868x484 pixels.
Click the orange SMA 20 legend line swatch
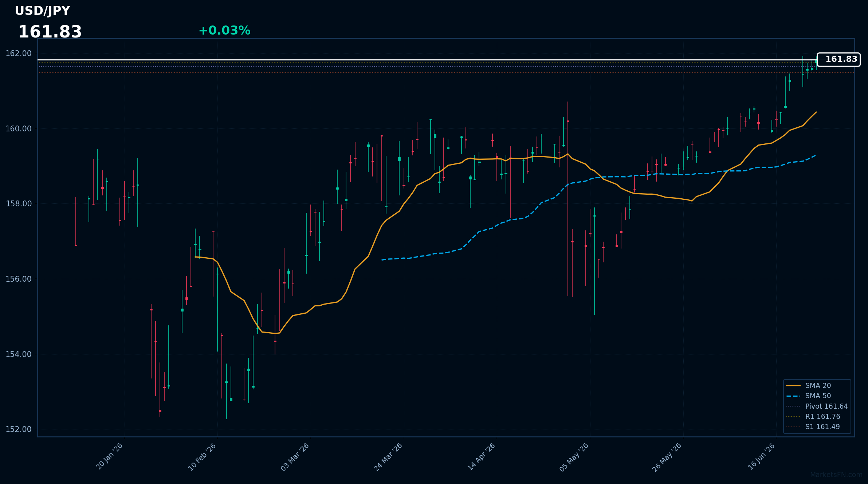tap(793, 385)
